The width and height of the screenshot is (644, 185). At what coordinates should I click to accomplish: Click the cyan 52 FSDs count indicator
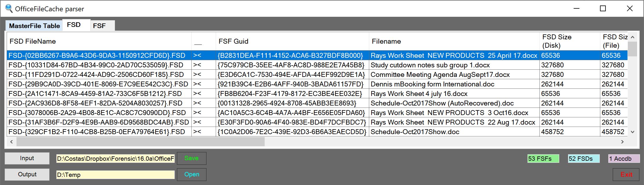pyautogui.click(x=583, y=158)
